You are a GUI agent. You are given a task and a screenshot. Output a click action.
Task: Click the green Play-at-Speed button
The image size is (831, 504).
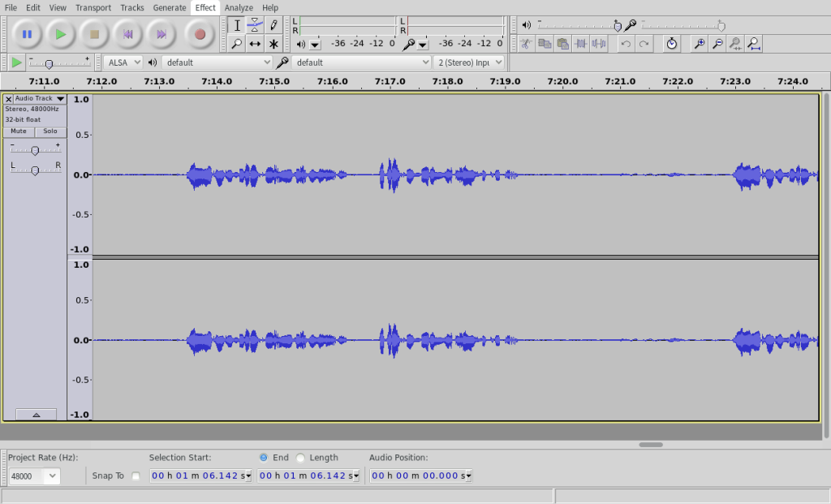pos(16,62)
